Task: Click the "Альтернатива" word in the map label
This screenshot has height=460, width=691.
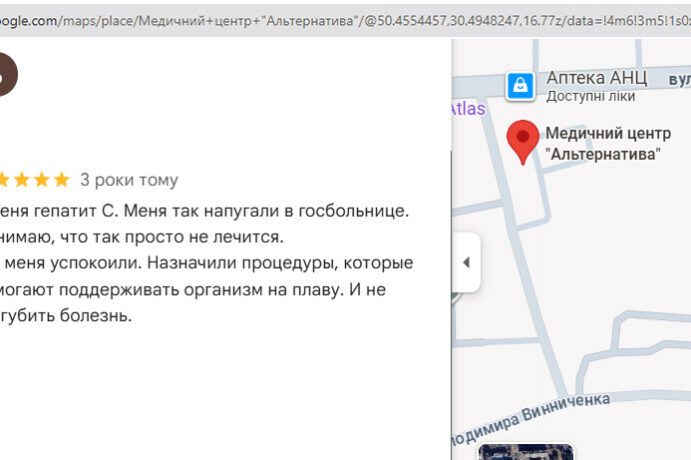Action: pyautogui.click(x=603, y=154)
